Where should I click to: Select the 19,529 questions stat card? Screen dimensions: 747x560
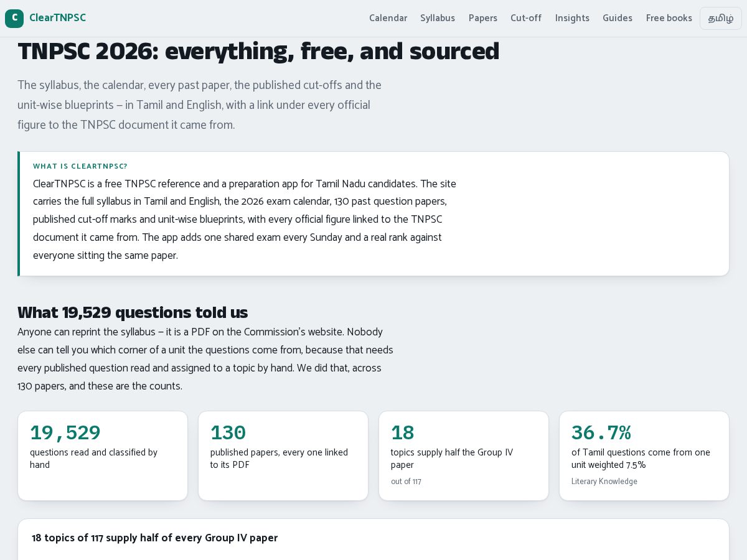(x=103, y=455)
